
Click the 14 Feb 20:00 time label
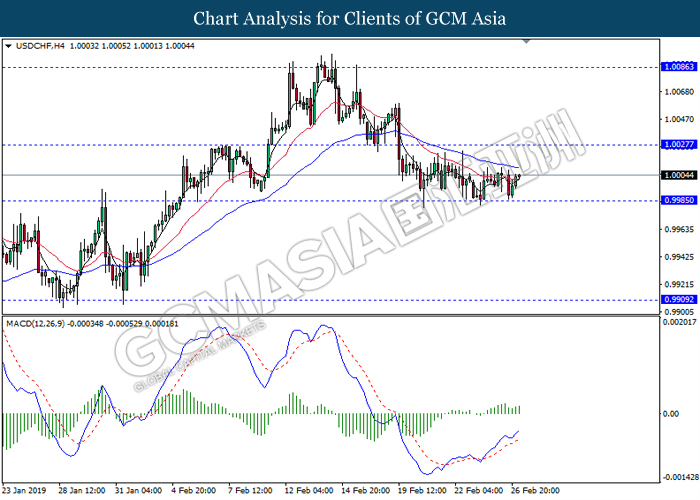click(366, 490)
